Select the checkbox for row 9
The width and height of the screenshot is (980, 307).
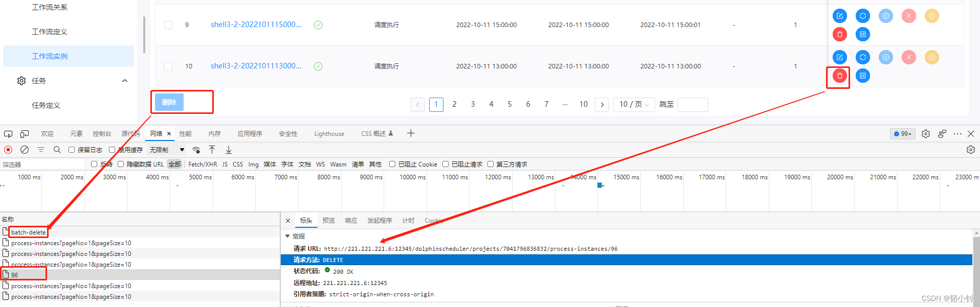pos(168,25)
